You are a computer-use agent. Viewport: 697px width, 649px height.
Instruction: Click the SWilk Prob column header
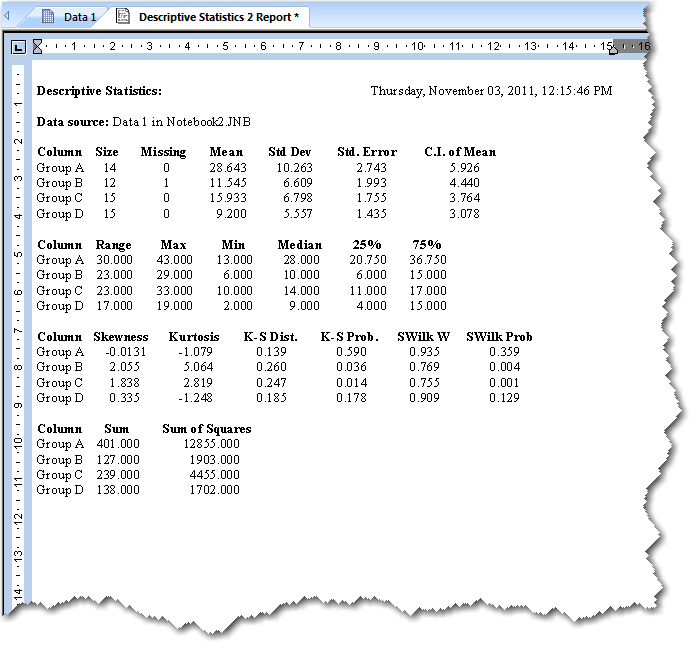pyautogui.click(x=499, y=337)
